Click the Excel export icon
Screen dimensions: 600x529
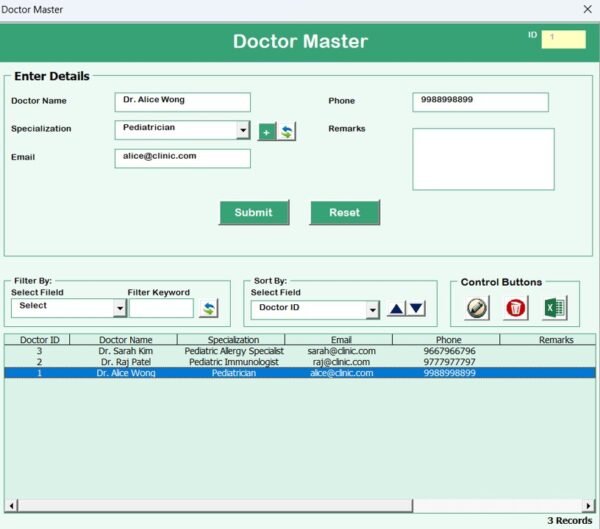[x=554, y=308]
